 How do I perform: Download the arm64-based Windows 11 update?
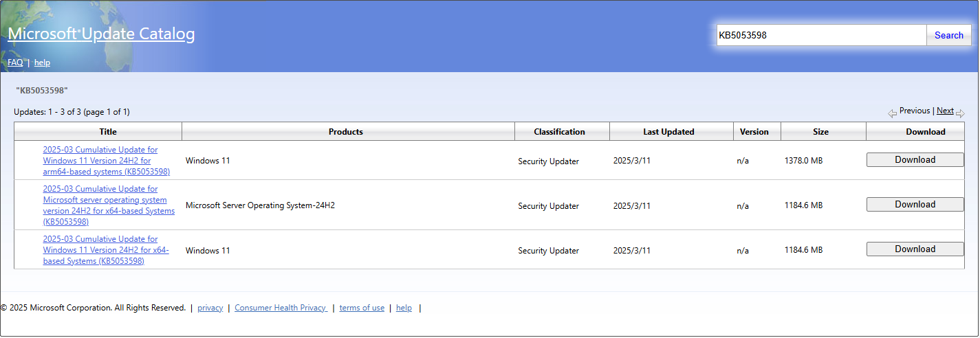pos(915,160)
